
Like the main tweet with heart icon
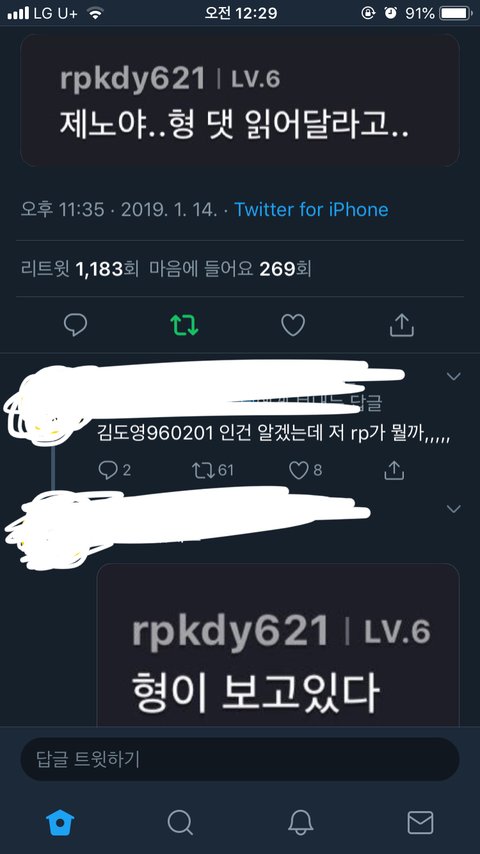(x=293, y=325)
